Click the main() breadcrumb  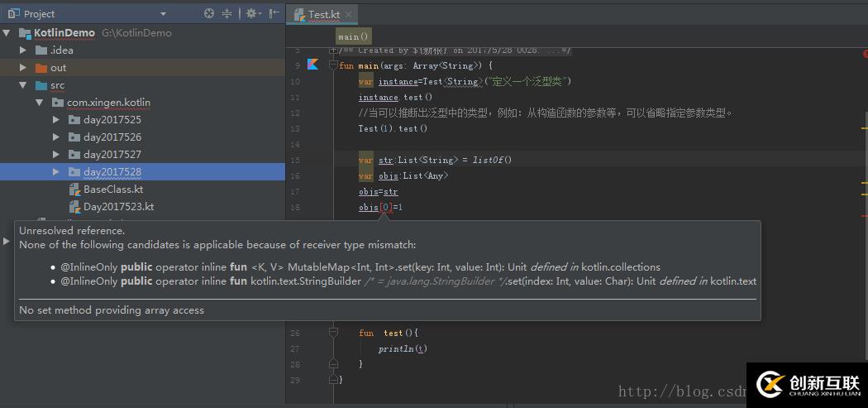[x=354, y=37]
